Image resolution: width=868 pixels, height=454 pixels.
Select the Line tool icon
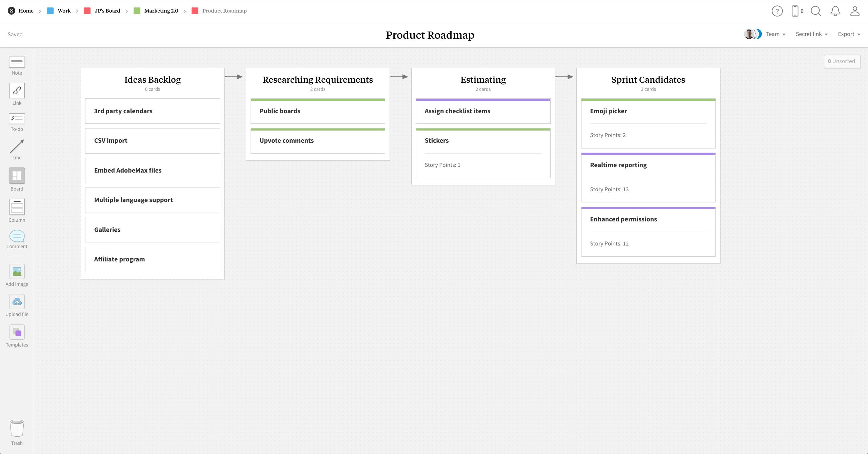coord(17,146)
